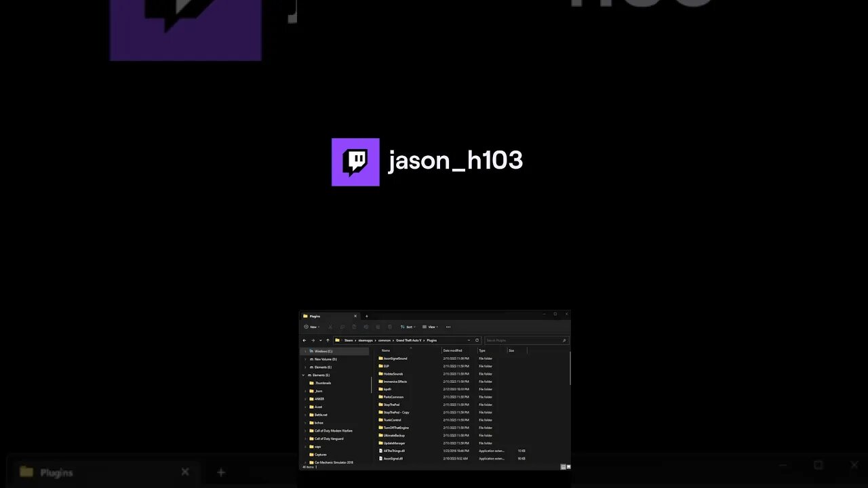Open the See more ellipsis menu
868x488 pixels.
[x=448, y=327]
